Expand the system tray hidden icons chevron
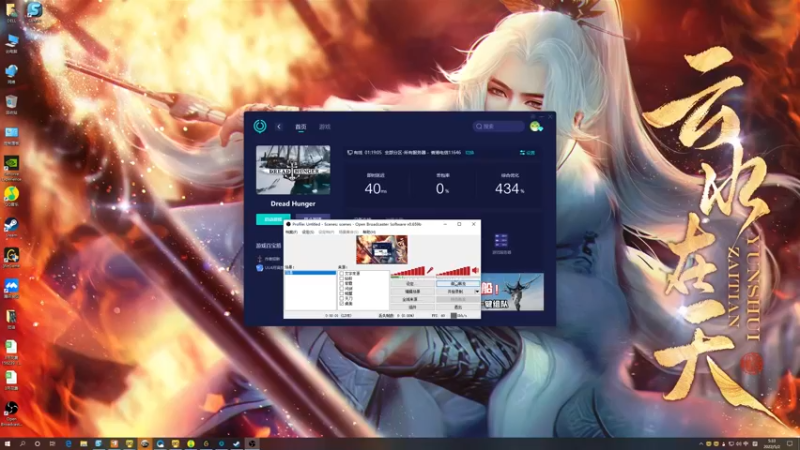This screenshot has height=450, width=800. (701, 444)
